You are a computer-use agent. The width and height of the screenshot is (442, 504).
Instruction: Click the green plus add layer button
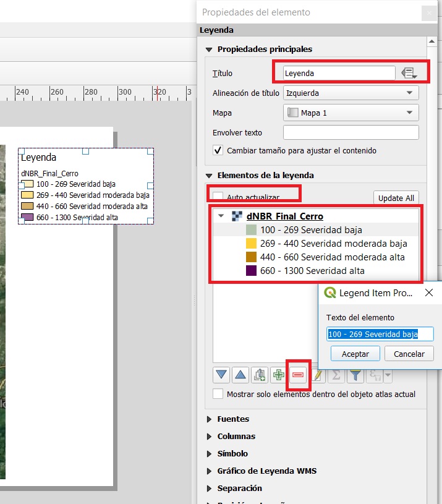point(279,375)
